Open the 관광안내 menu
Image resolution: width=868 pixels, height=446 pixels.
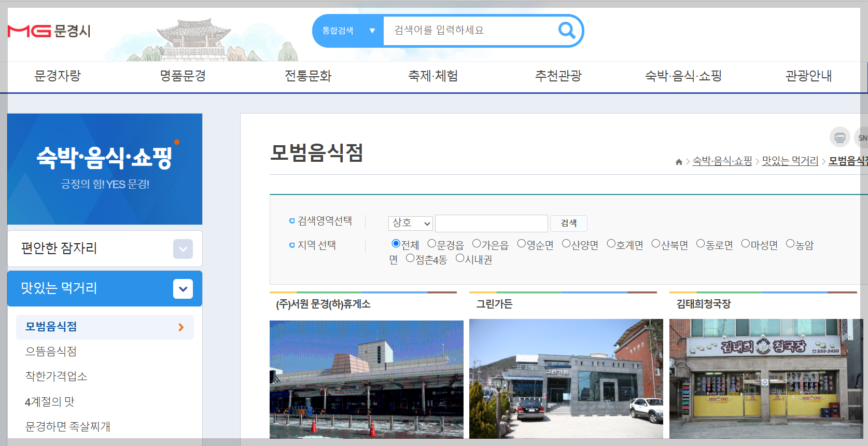(x=809, y=76)
